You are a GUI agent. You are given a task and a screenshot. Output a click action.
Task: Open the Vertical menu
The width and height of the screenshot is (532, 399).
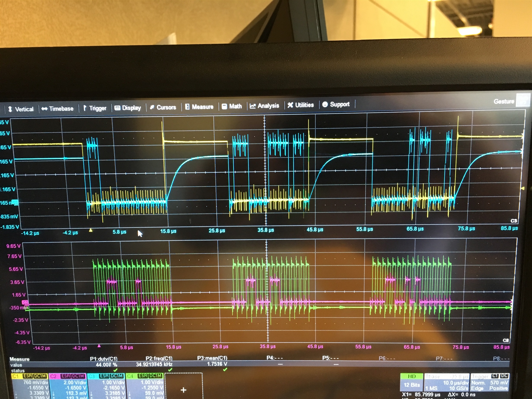[x=21, y=109]
